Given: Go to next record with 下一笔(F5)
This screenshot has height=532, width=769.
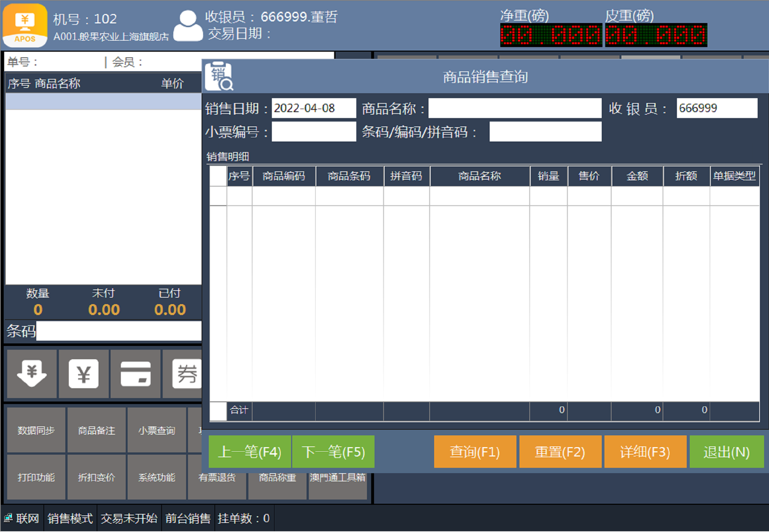Looking at the screenshot, I should coord(333,452).
